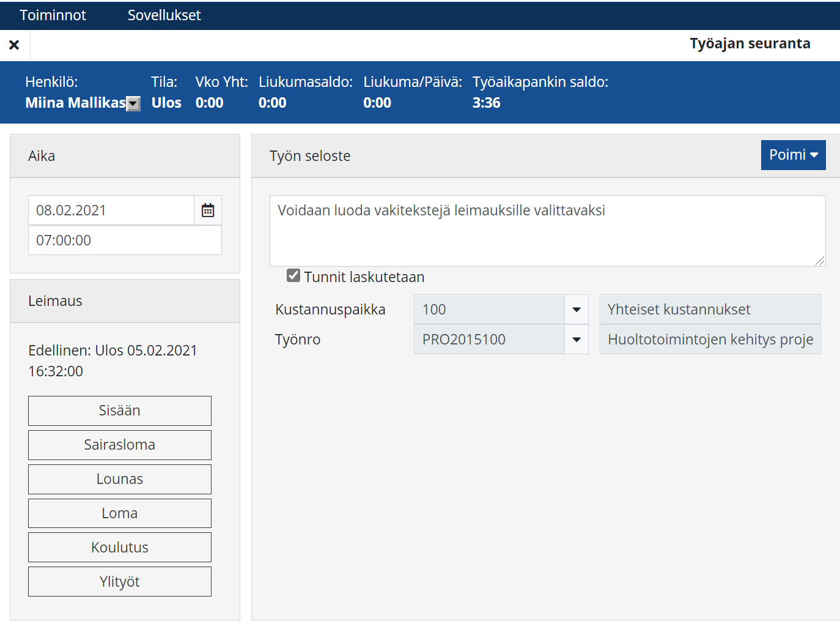Choose the Loma button
Image resolution: width=840 pixels, height=621 pixels.
point(120,513)
